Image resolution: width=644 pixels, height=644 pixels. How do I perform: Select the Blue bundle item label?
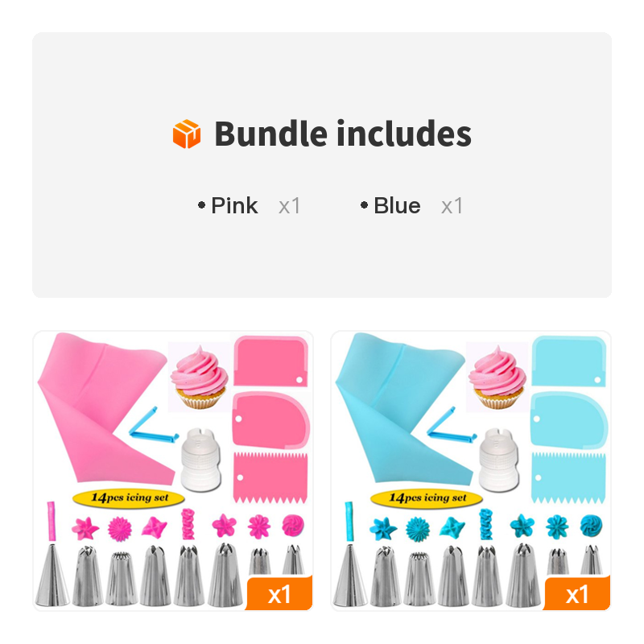(x=397, y=205)
